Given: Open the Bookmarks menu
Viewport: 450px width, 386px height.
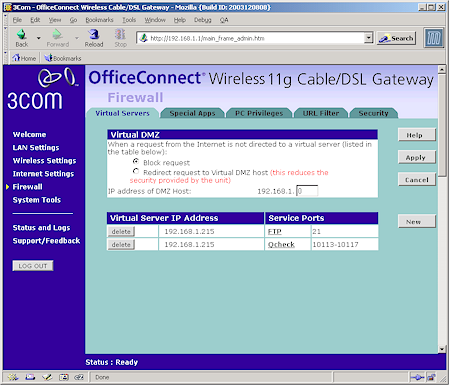Looking at the screenshot, I should (x=99, y=20).
